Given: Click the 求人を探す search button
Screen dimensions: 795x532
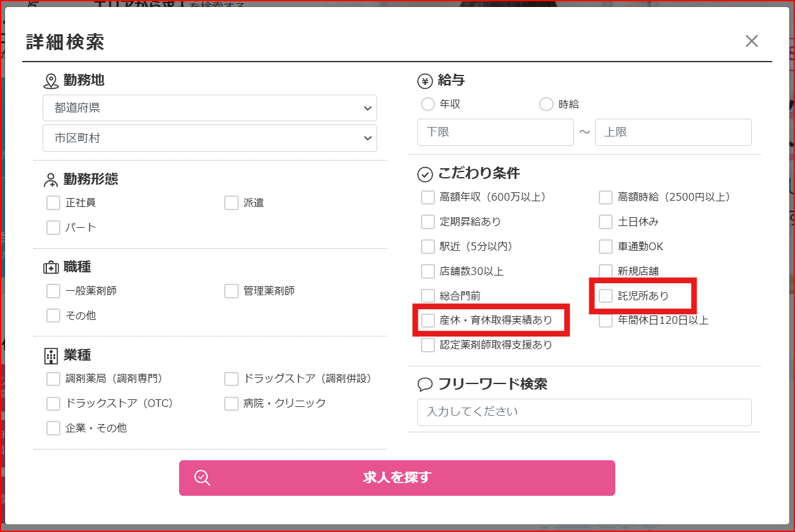Looking at the screenshot, I should (x=397, y=478).
